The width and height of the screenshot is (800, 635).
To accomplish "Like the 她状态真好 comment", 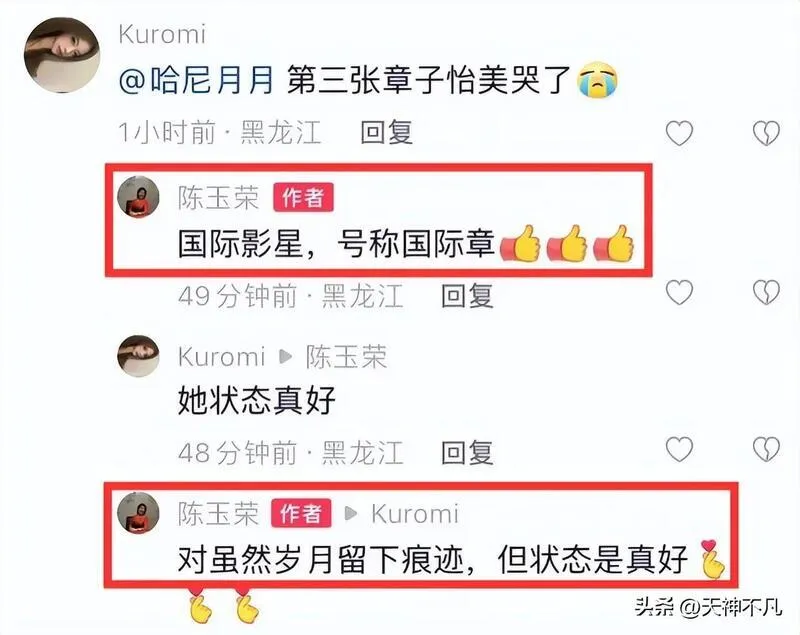I will click(680, 449).
